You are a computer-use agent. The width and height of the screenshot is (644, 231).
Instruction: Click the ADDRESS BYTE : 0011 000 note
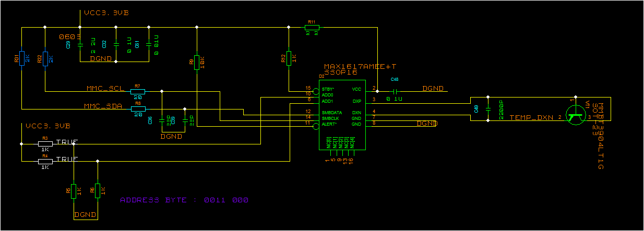(x=184, y=200)
